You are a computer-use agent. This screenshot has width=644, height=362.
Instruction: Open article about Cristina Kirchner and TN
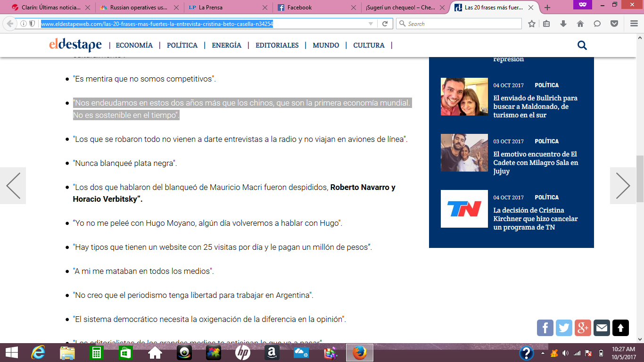click(536, 219)
